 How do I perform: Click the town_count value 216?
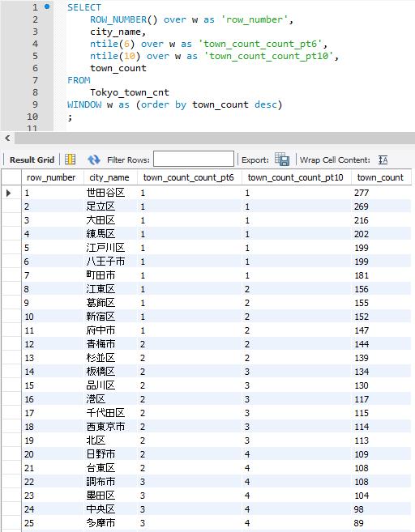(362, 220)
